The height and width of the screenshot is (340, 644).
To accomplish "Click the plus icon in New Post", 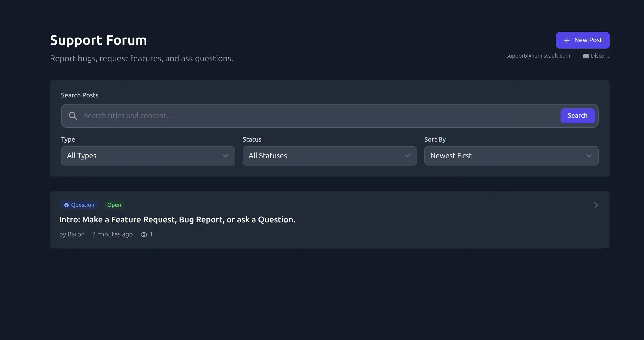I will tap(567, 40).
